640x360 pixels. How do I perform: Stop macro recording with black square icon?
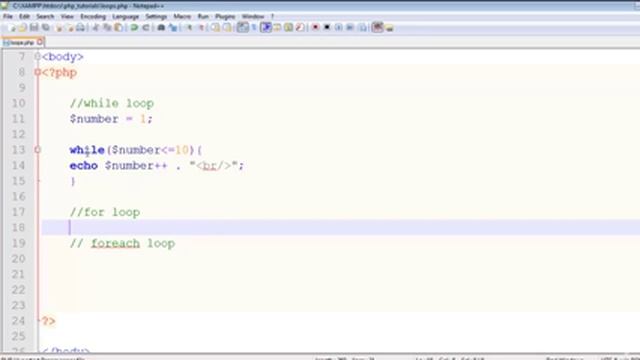pyautogui.click(x=327, y=28)
